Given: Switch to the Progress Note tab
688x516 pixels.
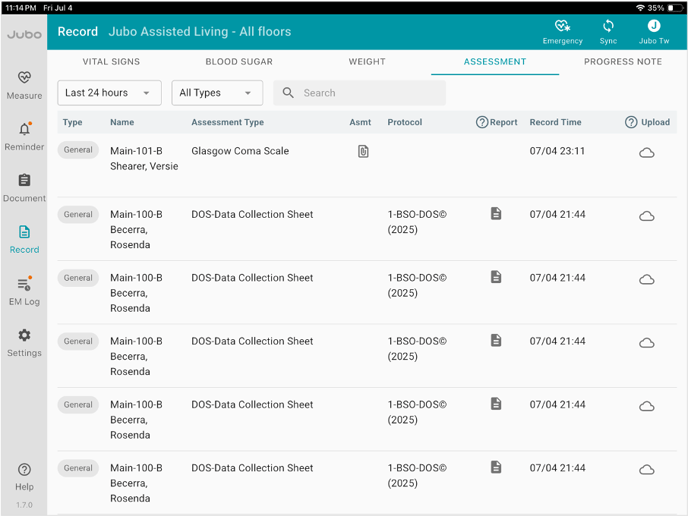Looking at the screenshot, I should pyautogui.click(x=623, y=62).
